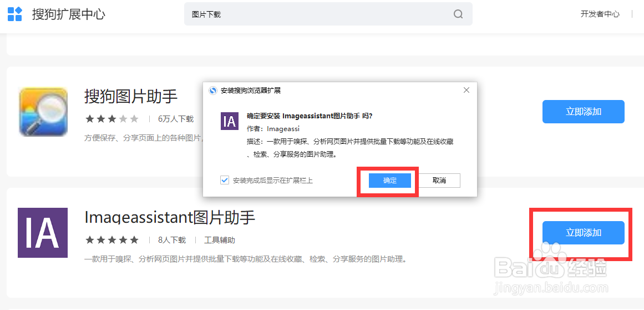Close the install extension dialog
The width and height of the screenshot is (644, 310).
[466, 90]
